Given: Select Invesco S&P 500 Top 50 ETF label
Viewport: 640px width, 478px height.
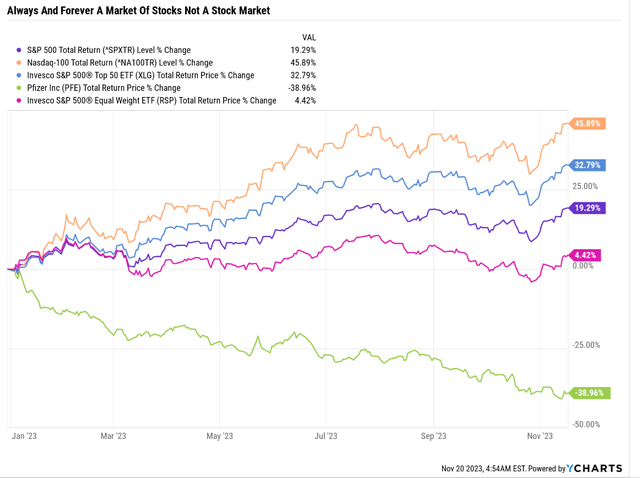Looking at the screenshot, I should point(141,76).
